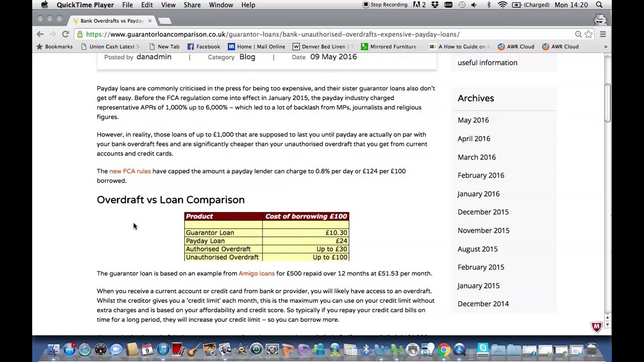Open the Chrome hamburger menu
The width and height of the screenshot is (644, 362).
(x=603, y=34)
